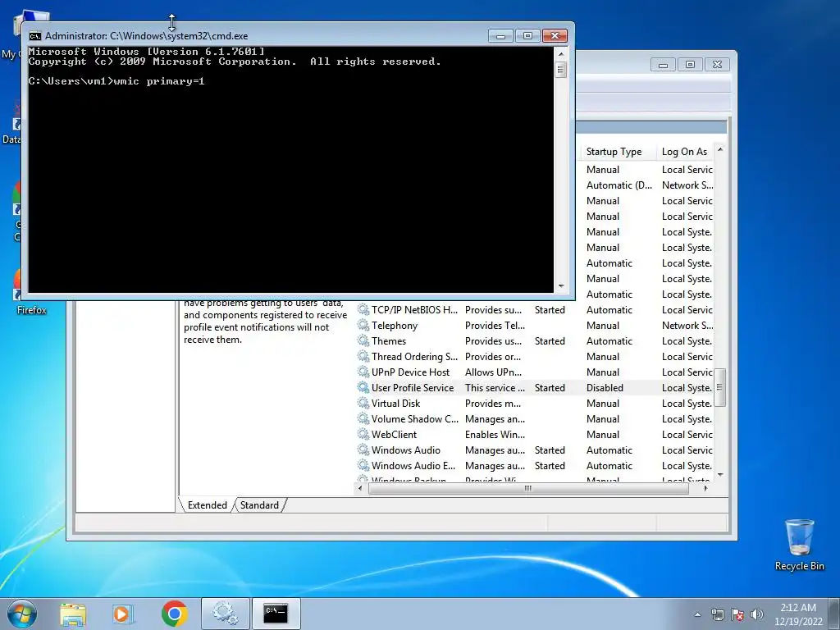The image size is (840, 630).
Task: Maximize the Services window behind
Action: coord(690,65)
